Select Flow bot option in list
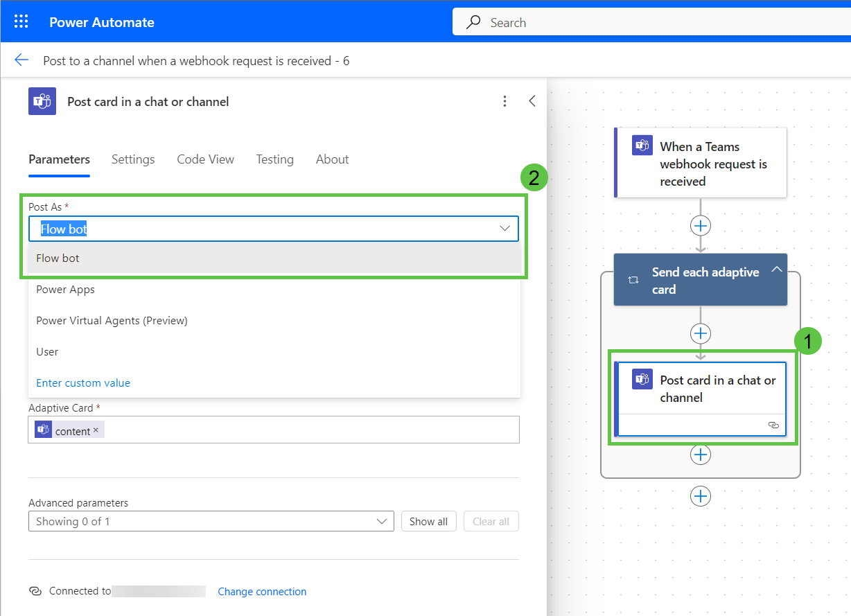Screen dimensions: 851x616 274,258
